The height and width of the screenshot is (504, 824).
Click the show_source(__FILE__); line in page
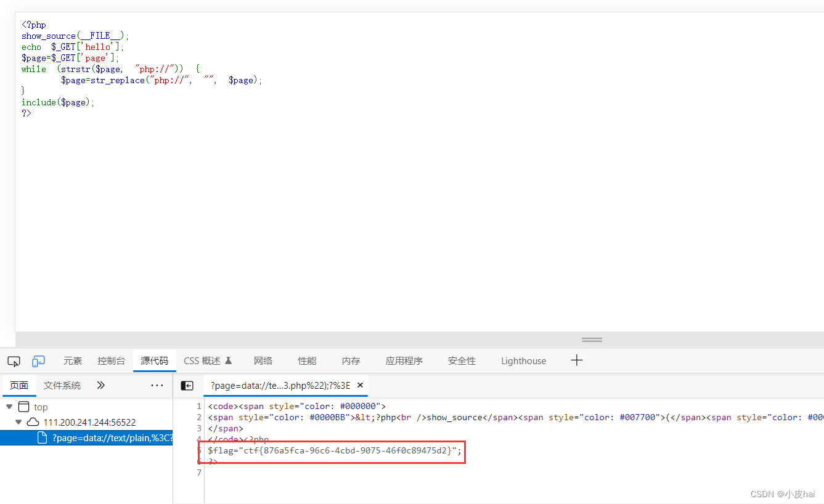[x=76, y=36]
